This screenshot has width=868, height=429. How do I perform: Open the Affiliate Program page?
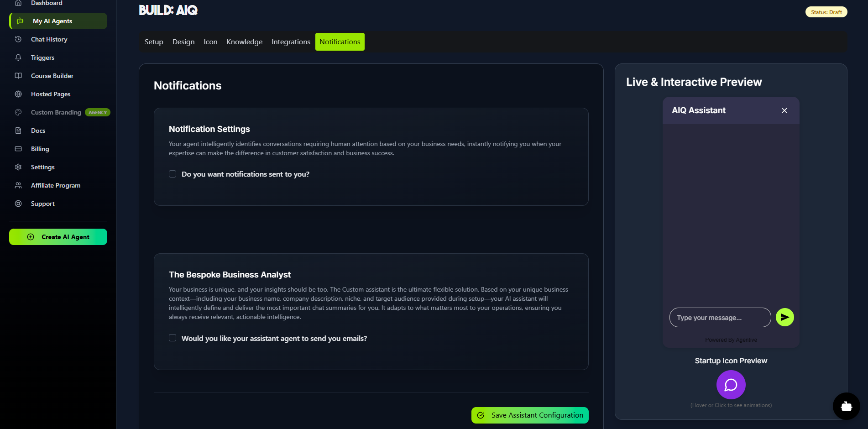pyautogui.click(x=55, y=185)
